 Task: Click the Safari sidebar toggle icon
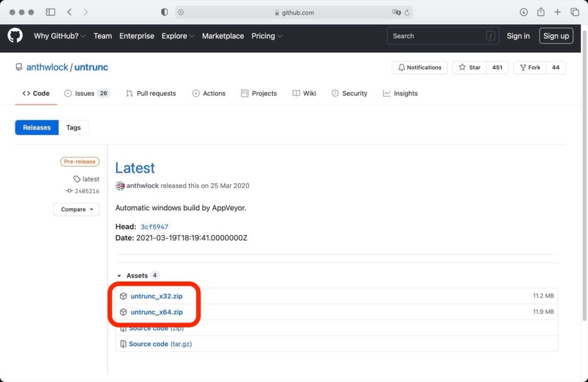point(51,12)
